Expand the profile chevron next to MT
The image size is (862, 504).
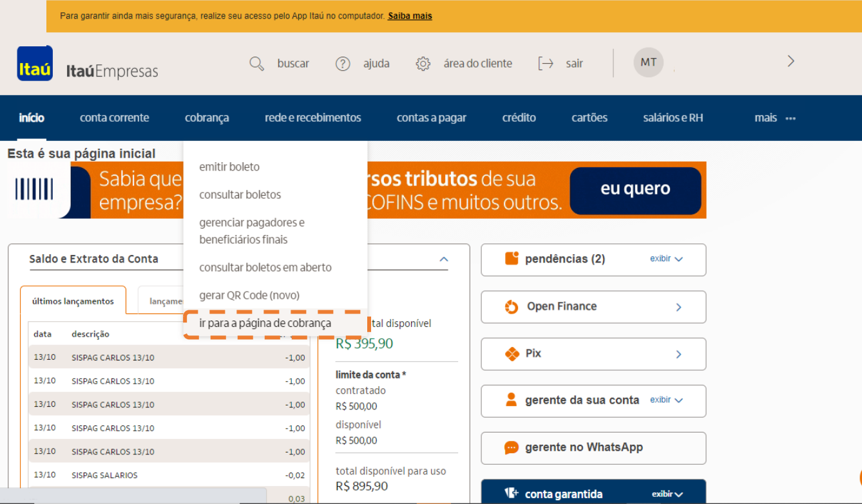coord(791,61)
